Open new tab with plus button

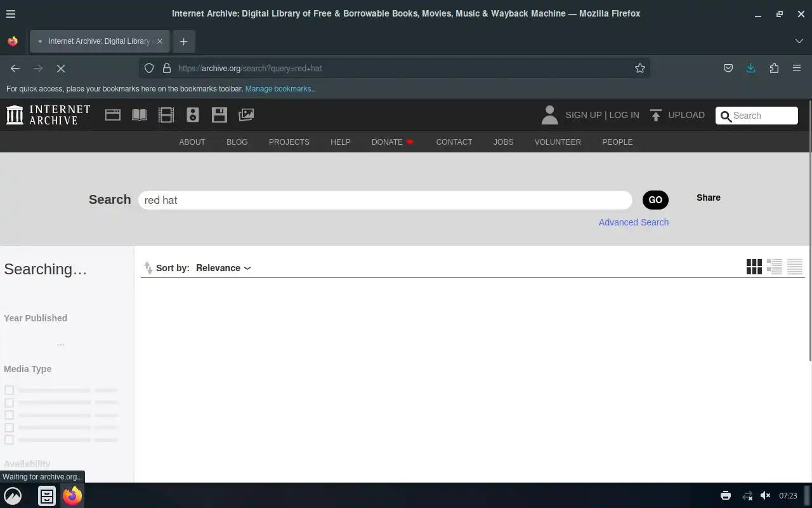pyautogui.click(x=183, y=41)
